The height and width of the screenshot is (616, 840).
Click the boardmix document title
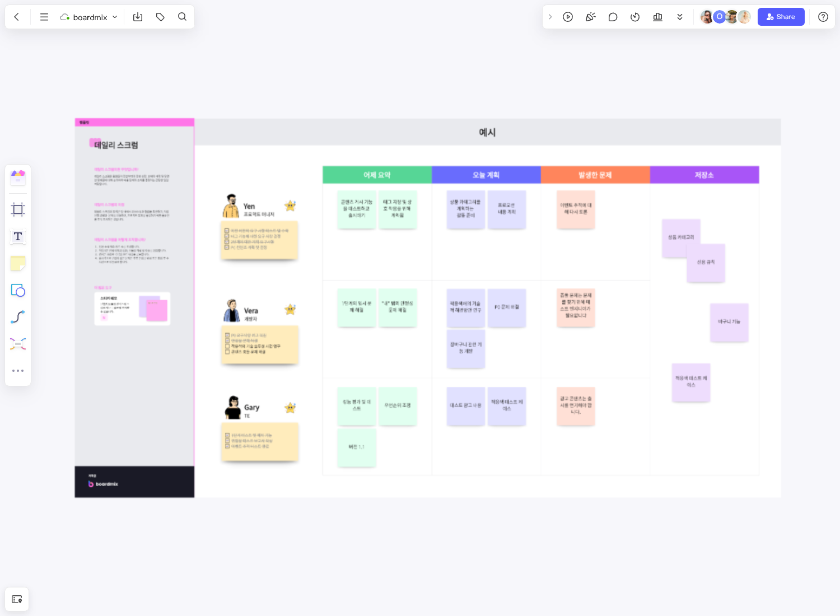coord(90,17)
